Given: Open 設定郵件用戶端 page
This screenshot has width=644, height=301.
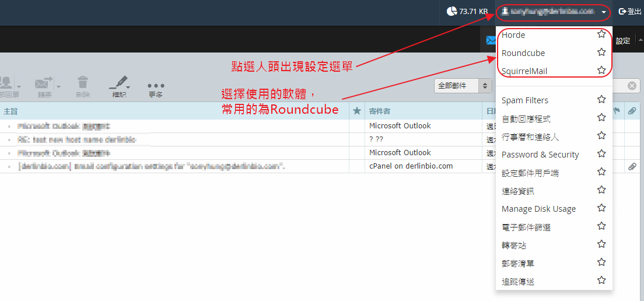Looking at the screenshot, I should 530,173.
